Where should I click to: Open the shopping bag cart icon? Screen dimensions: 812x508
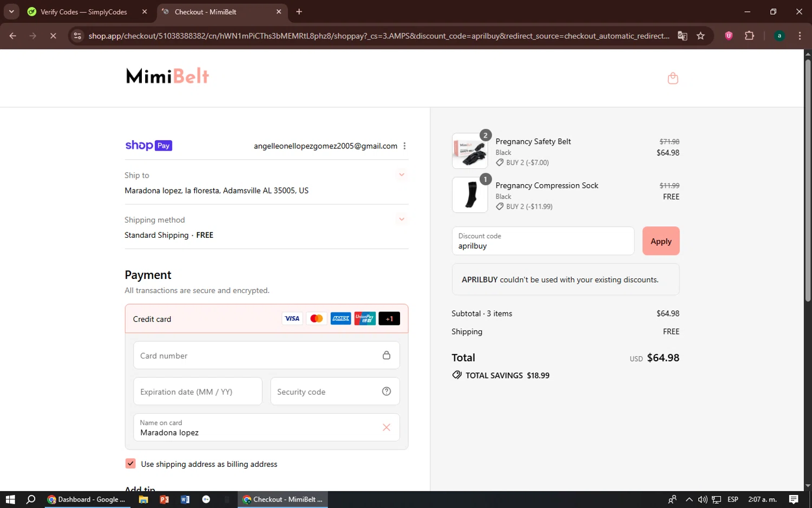pos(673,79)
